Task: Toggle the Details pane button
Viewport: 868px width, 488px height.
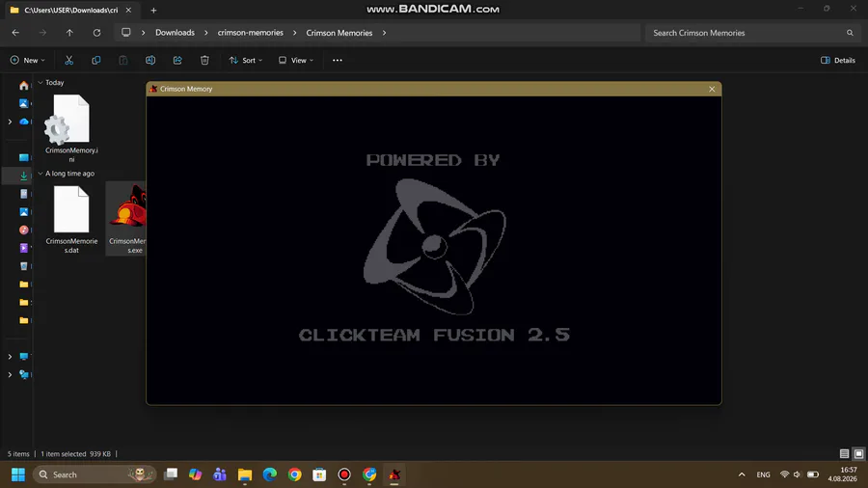Action: pyautogui.click(x=838, y=61)
